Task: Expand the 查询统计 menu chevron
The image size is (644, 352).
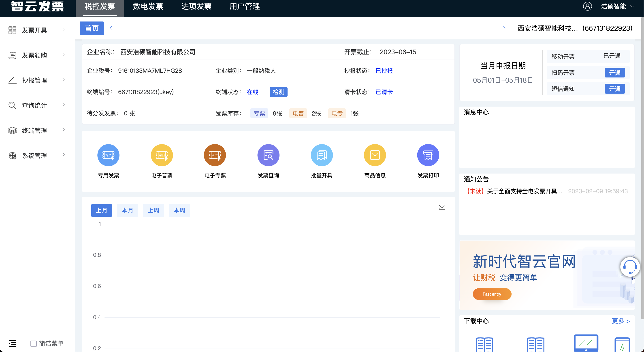Action: [x=64, y=104]
